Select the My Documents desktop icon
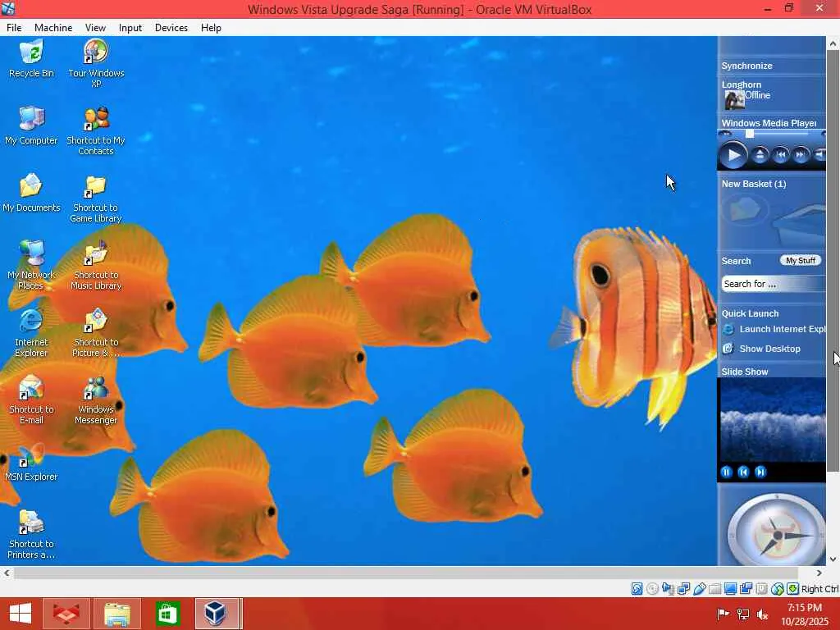 31,193
